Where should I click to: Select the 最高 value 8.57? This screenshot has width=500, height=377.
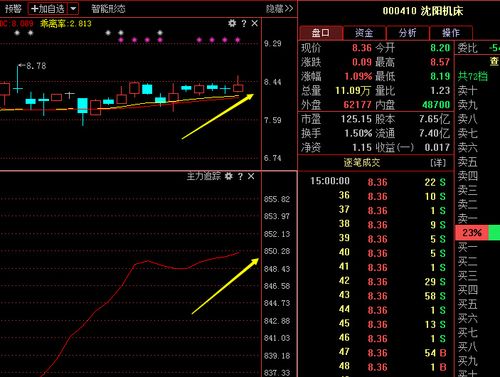[x=440, y=62]
